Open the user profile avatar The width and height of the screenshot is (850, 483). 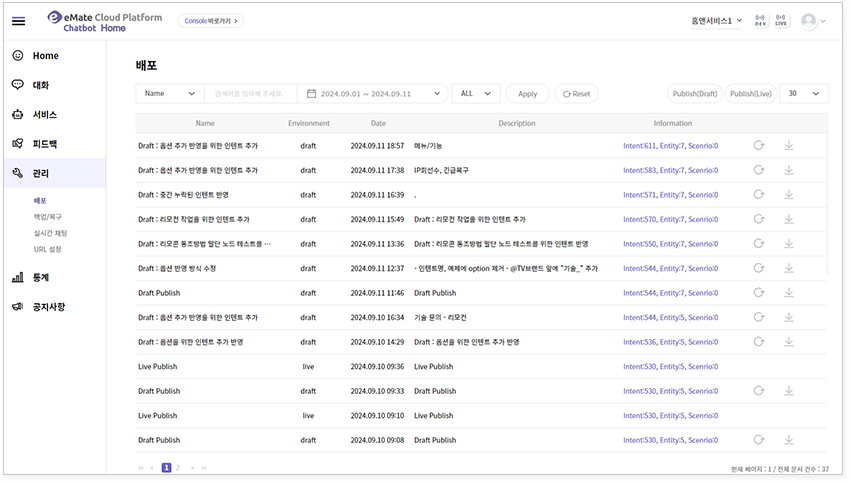coord(808,21)
